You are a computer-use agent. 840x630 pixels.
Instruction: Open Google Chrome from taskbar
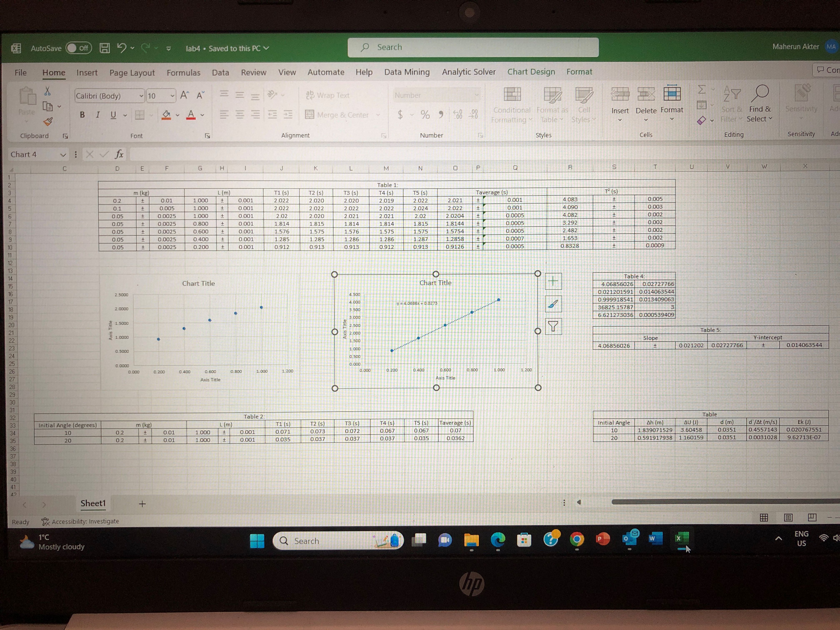pos(577,539)
